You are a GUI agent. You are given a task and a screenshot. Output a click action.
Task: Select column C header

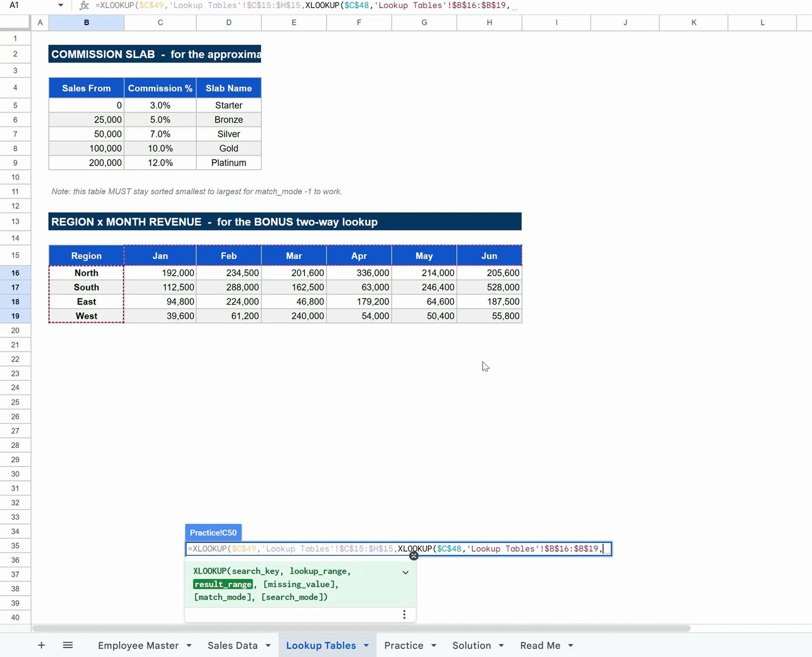(160, 22)
